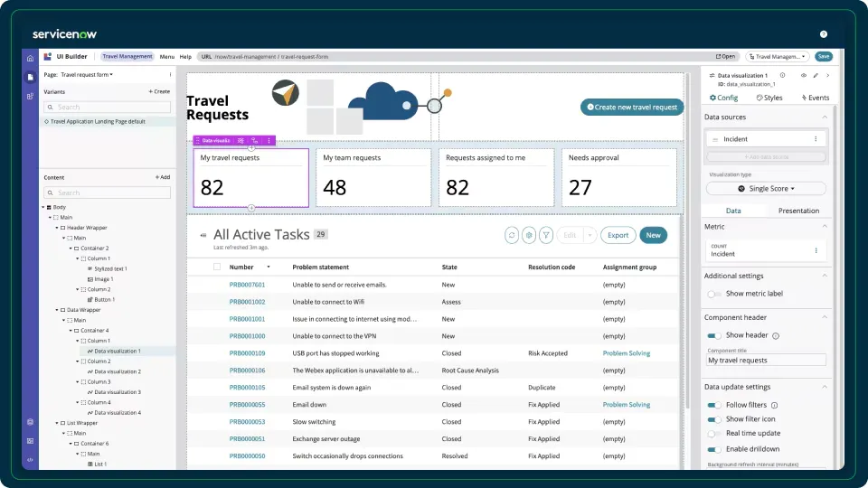Switch to the Styles tab
This screenshot has width=868, height=488.
tap(769, 98)
